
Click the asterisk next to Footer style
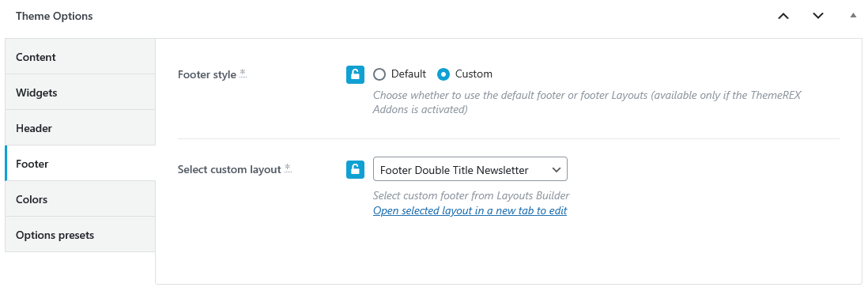tap(243, 73)
